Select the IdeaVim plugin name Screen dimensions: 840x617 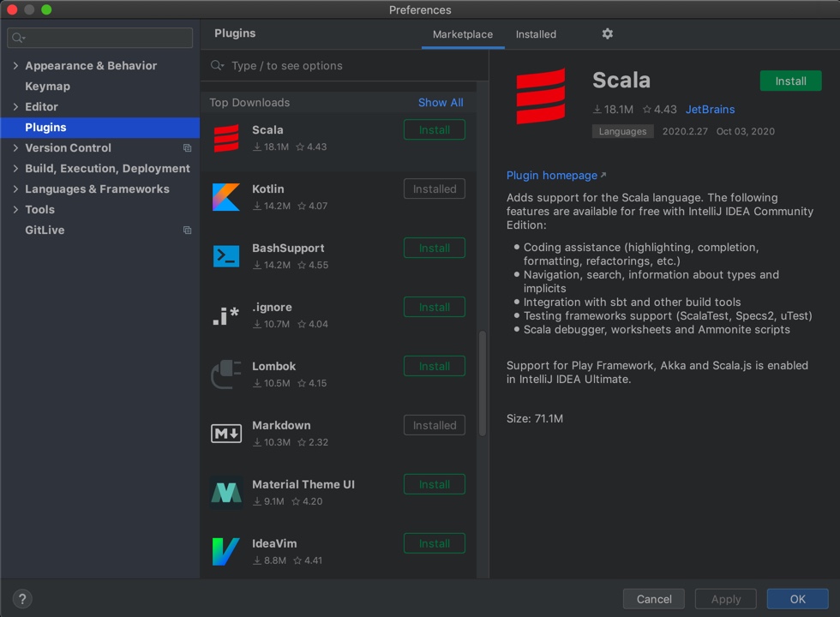click(x=274, y=543)
